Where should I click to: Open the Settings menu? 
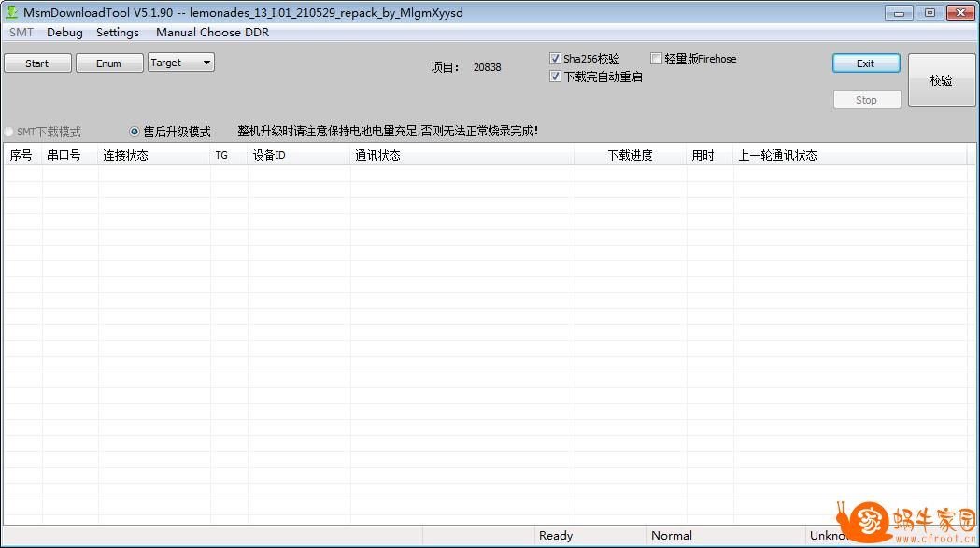coord(118,33)
